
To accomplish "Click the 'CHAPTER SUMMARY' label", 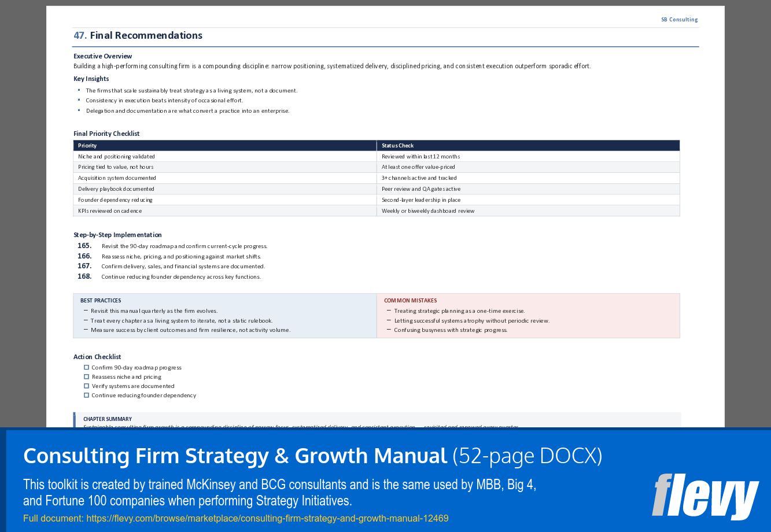I will tap(108, 419).
